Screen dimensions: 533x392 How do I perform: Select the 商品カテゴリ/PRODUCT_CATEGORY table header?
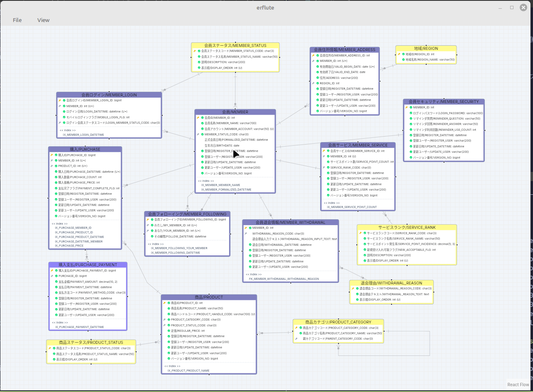(338, 322)
